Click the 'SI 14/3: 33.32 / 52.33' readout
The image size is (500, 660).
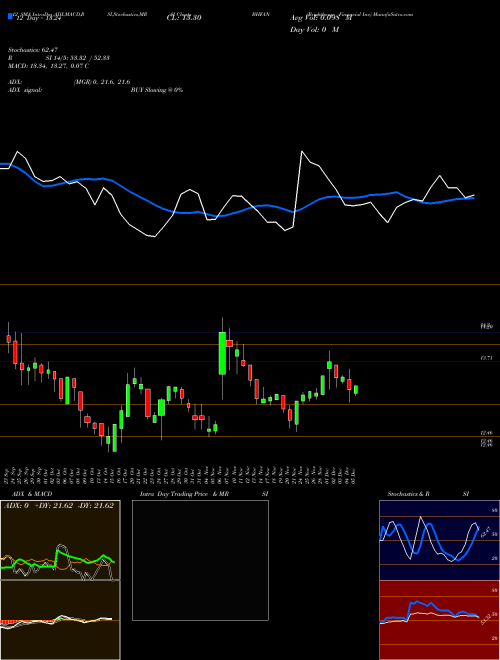click(78, 58)
